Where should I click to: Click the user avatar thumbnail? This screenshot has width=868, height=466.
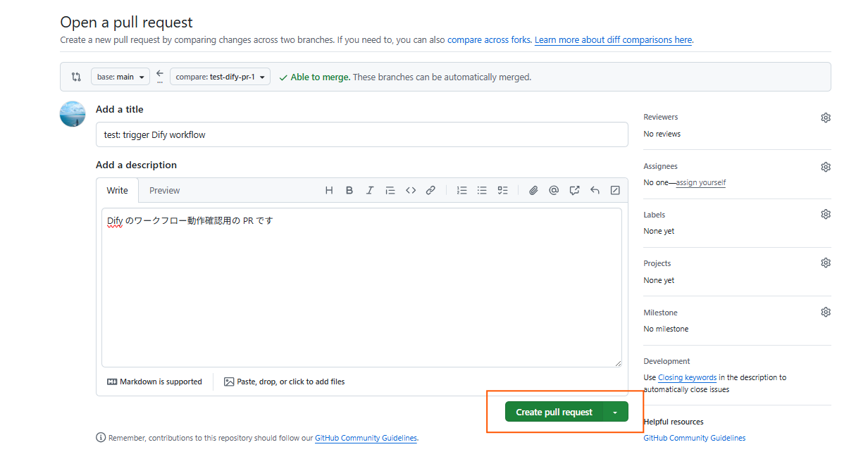click(73, 114)
